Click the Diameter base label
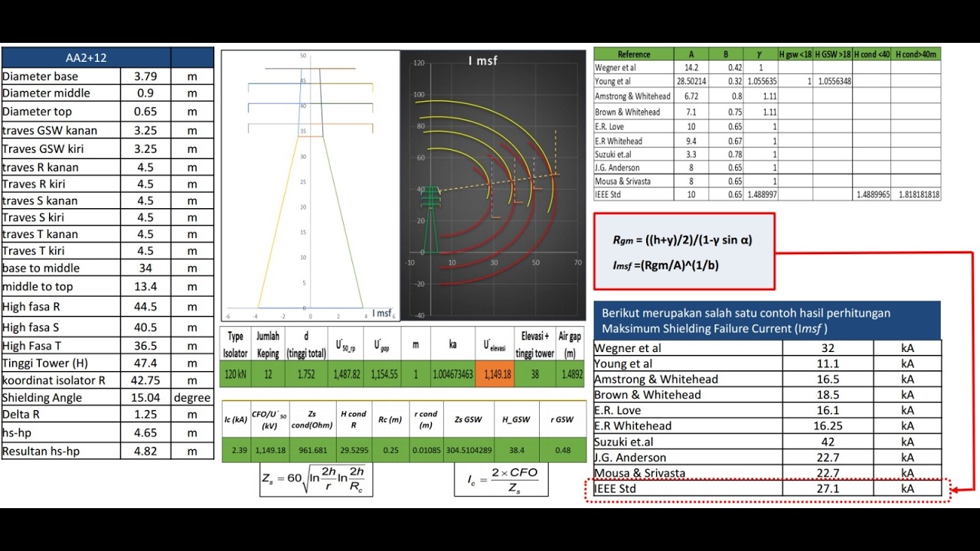The height and width of the screenshot is (551, 980). click(40, 77)
